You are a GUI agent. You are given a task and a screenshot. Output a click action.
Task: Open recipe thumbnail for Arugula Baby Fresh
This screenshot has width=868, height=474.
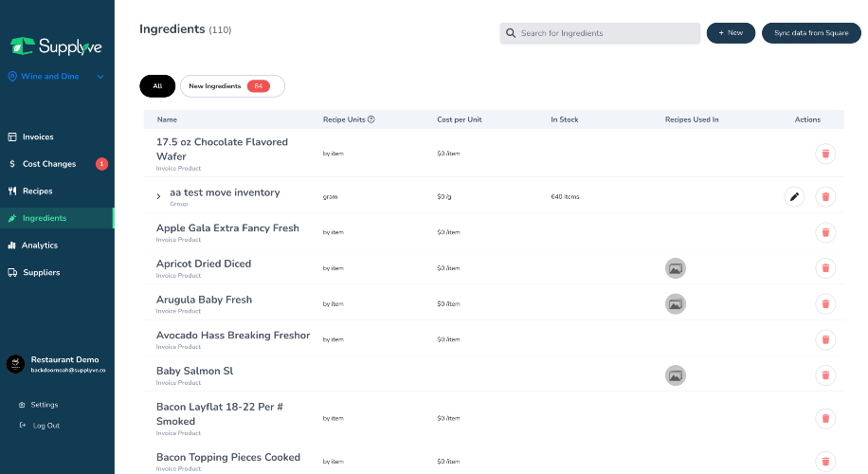pos(676,304)
